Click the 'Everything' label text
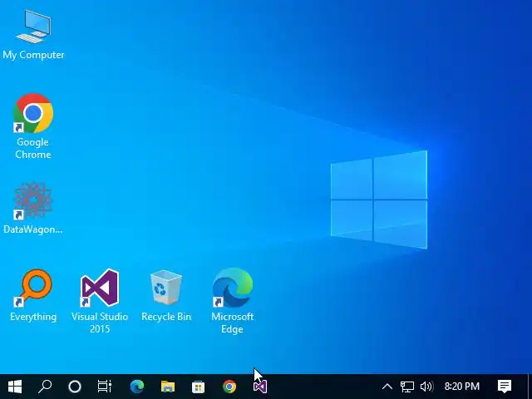The width and height of the screenshot is (532, 399). pos(33,317)
